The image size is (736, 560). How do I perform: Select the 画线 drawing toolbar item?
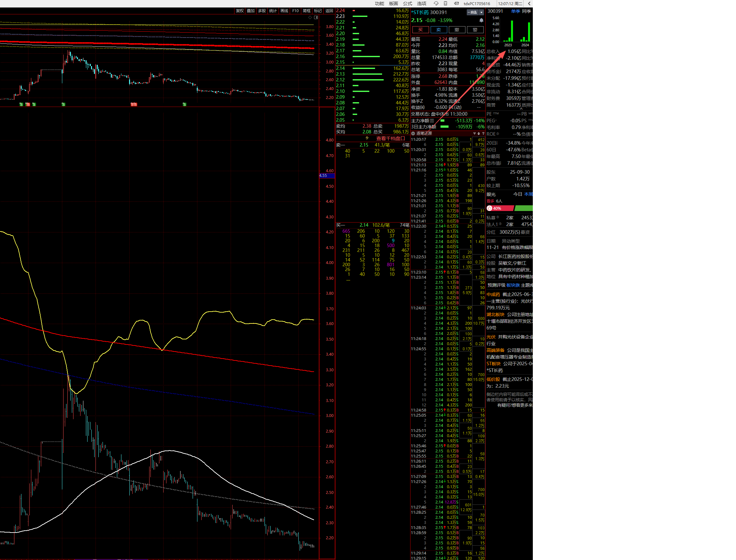tap(284, 11)
